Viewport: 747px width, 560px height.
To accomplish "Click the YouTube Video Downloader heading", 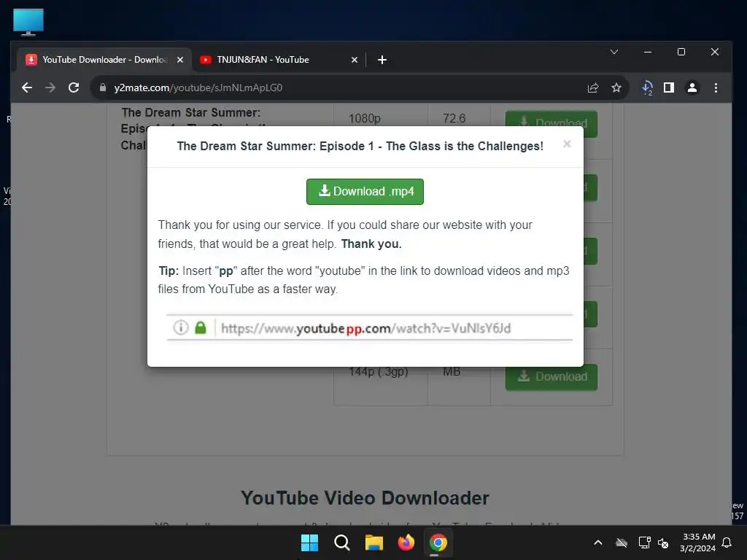I will tap(365, 498).
